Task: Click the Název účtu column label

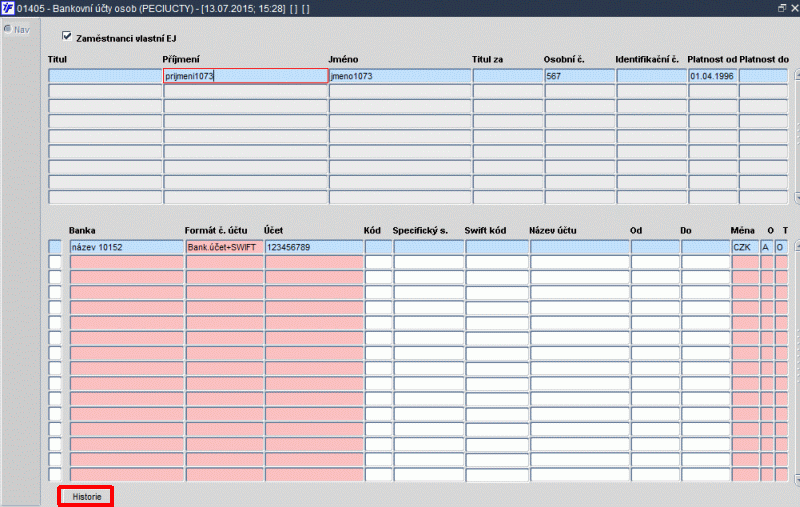Action: click(553, 231)
